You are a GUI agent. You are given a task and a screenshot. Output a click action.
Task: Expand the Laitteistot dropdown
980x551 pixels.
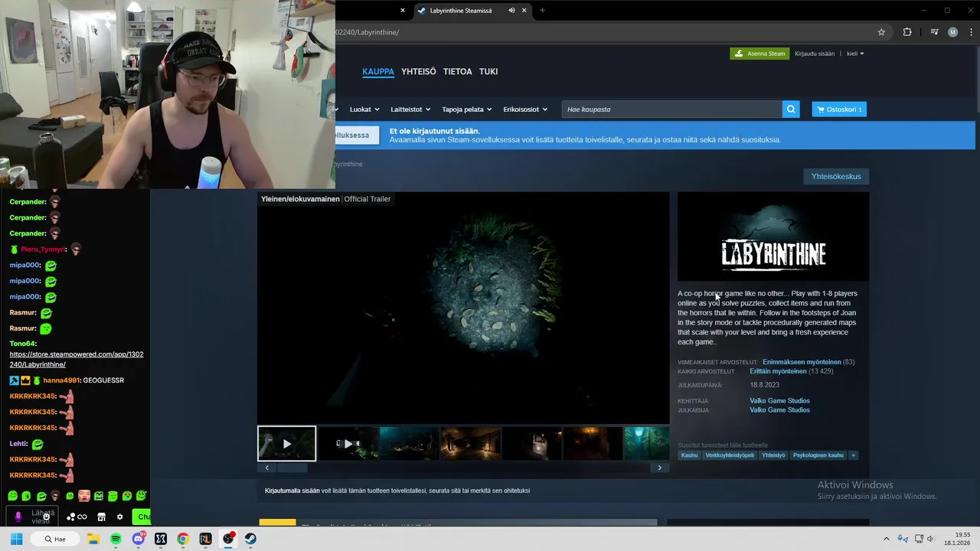pyautogui.click(x=410, y=109)
